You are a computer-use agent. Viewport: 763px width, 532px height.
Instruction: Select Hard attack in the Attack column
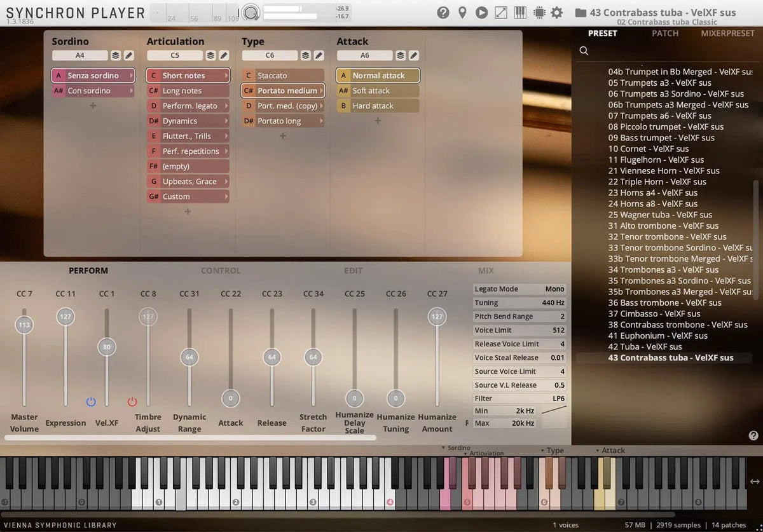[x=377, y=106]
